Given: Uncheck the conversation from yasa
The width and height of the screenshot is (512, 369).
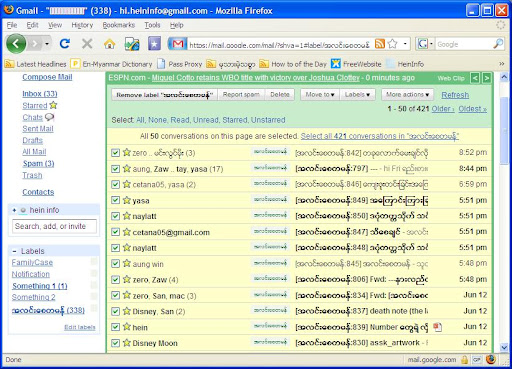Looking at the screenshot, I should [x=115, y=200].
